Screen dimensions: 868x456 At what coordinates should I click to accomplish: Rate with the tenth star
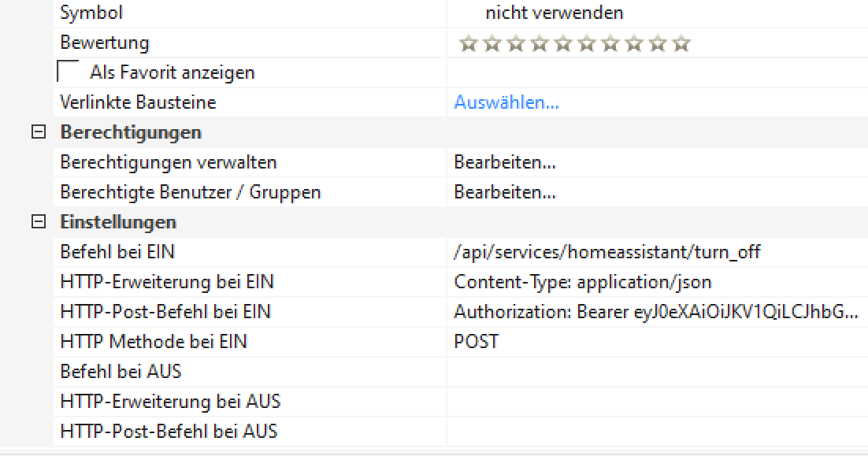[x=681, y=43]
